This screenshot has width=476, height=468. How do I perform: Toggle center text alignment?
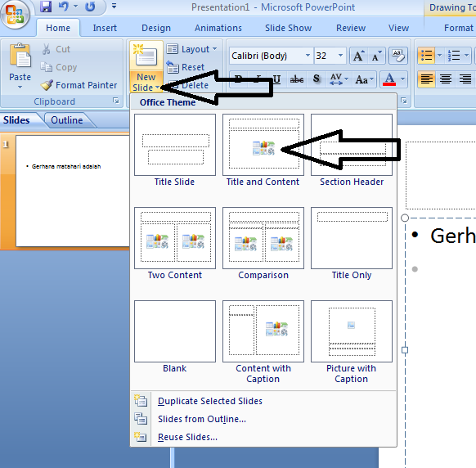click(x=446, y=79)
